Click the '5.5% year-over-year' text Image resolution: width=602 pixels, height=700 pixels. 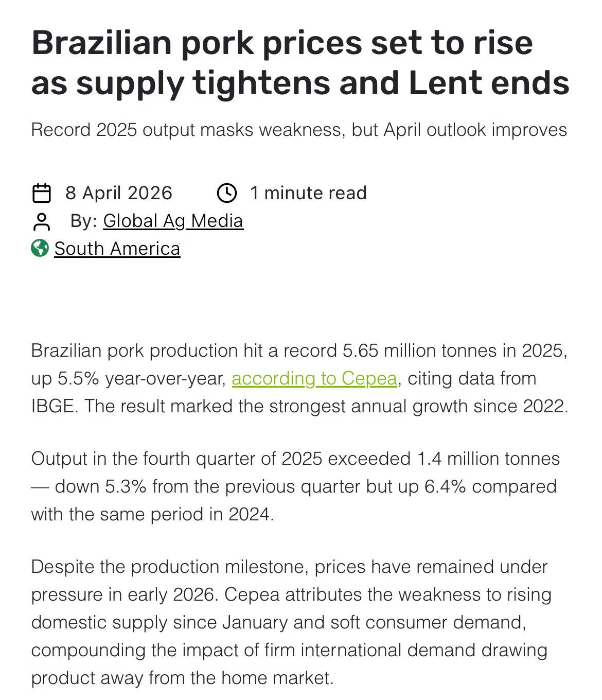141,378
